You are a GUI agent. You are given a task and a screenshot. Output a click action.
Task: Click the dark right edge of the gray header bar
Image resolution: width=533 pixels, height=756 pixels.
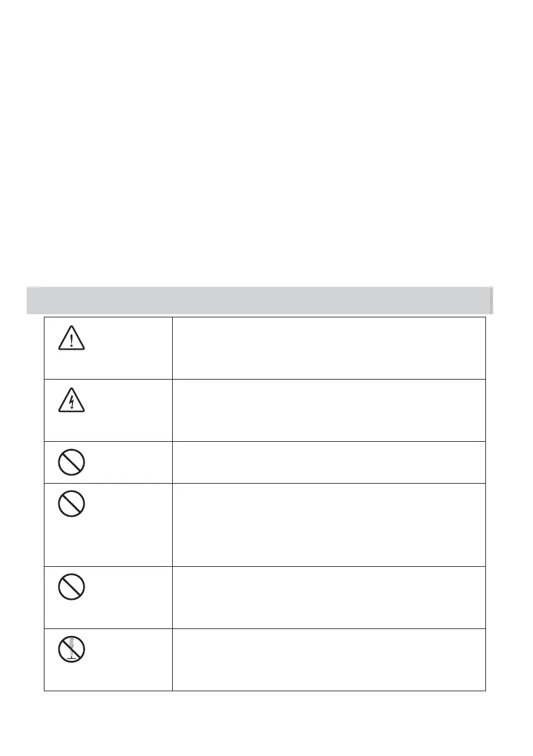click(492, 300)
